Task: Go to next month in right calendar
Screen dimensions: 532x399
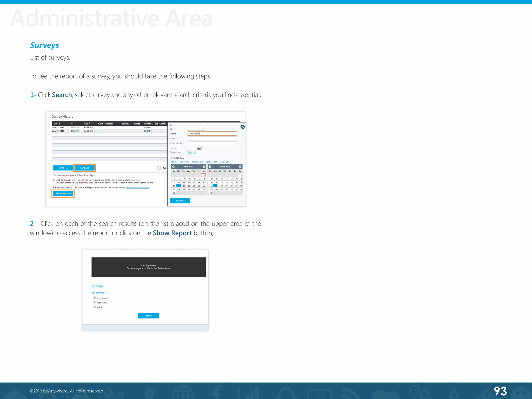Action: 240,167
